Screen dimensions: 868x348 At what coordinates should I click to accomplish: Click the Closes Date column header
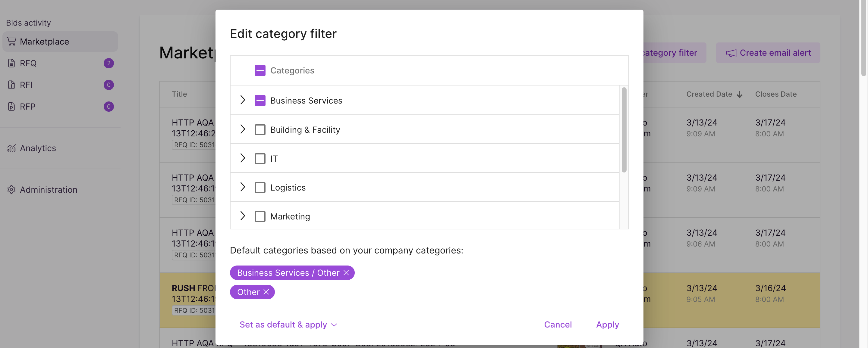coord(776,94)
